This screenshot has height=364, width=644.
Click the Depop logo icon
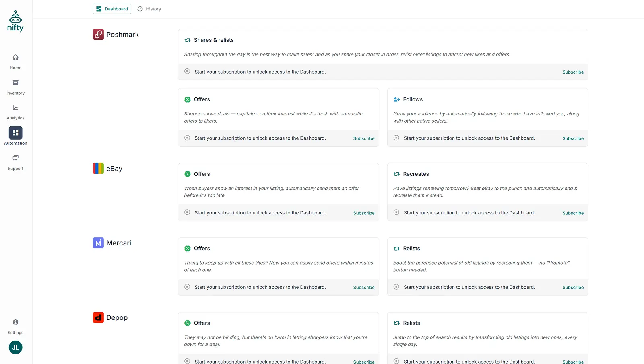click(x=98, y=317)
